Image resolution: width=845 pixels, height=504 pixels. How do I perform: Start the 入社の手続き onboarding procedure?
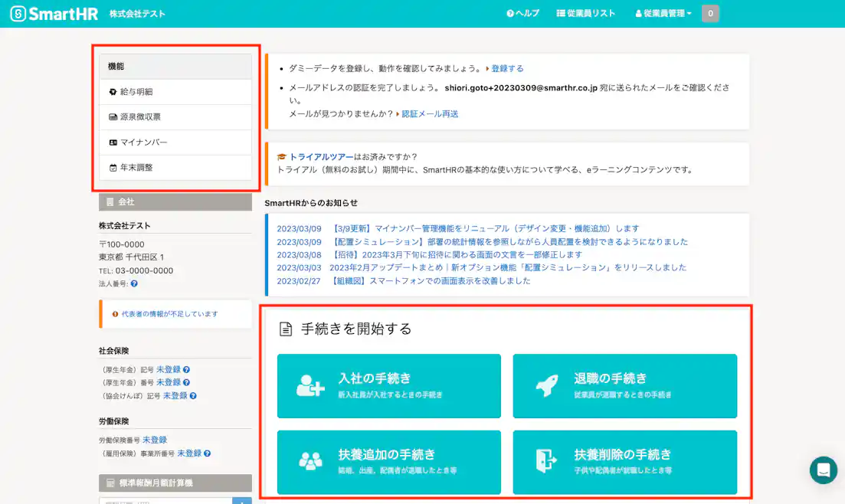point(389,386)
